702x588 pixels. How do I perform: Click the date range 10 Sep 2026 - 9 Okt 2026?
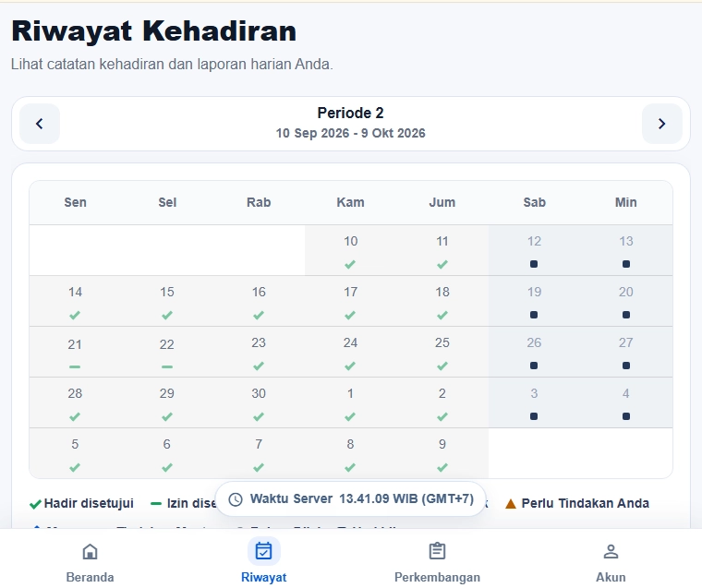tap(351, 133)
